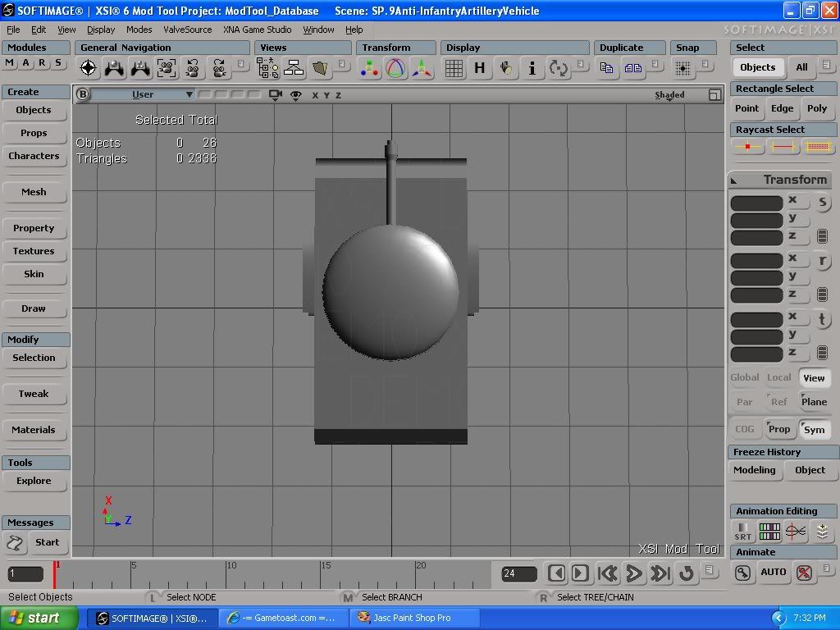Viewport: 840px width, 630px height.
Task: Collapse the Transform panel arrow
Action: (734, 180)
